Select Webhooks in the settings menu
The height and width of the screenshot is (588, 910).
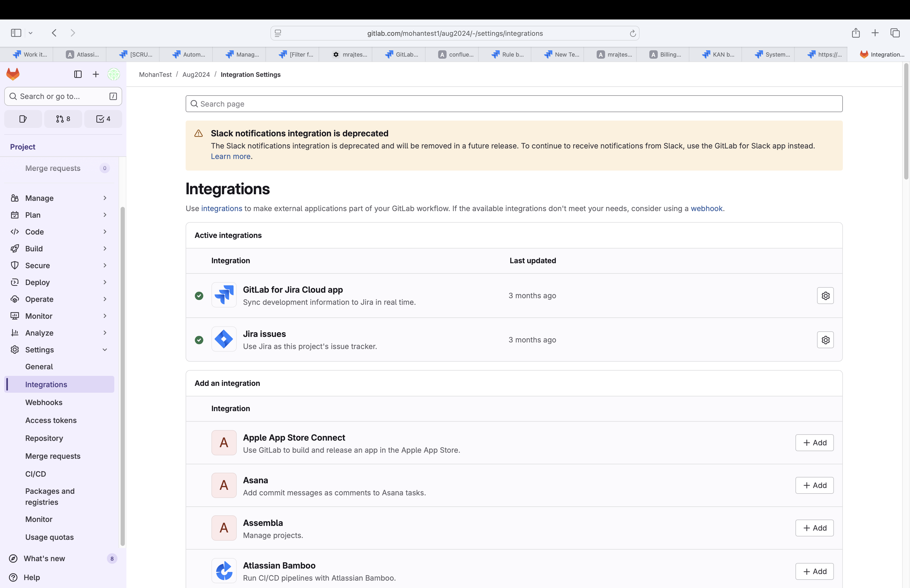(x=43, y=402)
